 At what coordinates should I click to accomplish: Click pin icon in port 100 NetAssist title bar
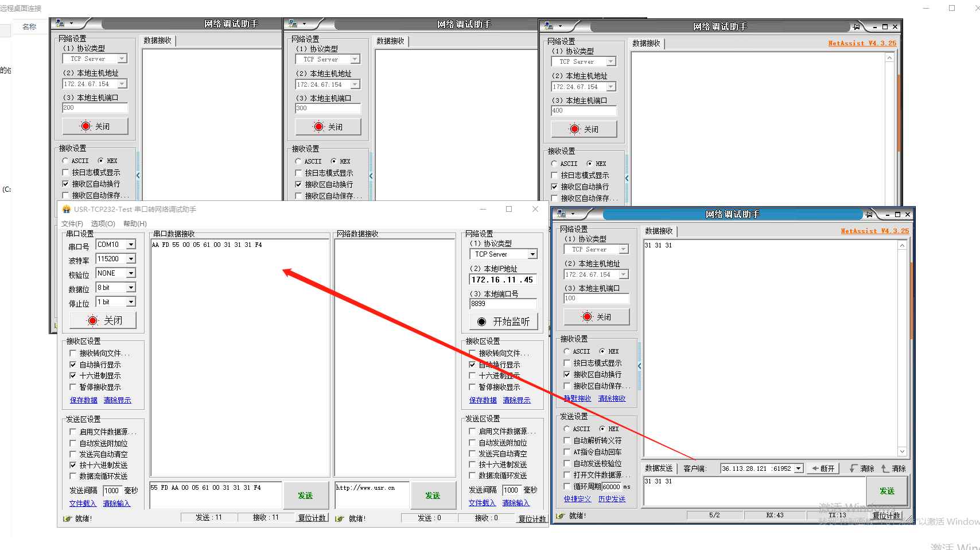pyautogui.click(x=869, y=215)
